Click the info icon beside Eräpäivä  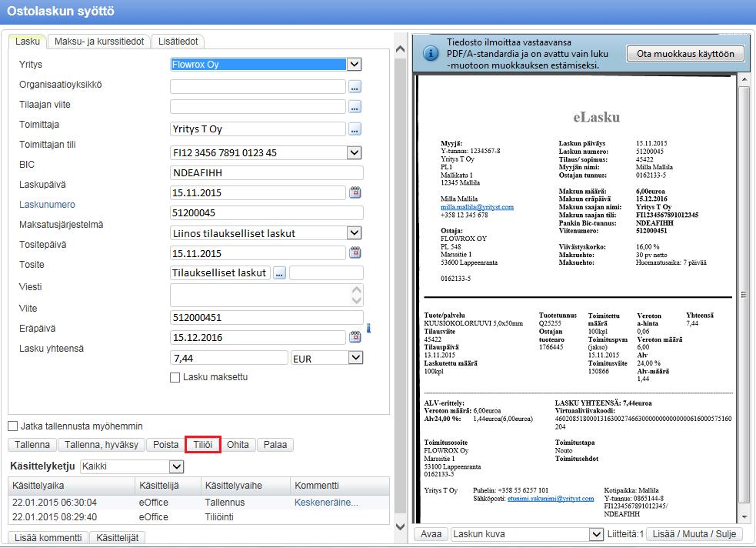click(369, 328)
